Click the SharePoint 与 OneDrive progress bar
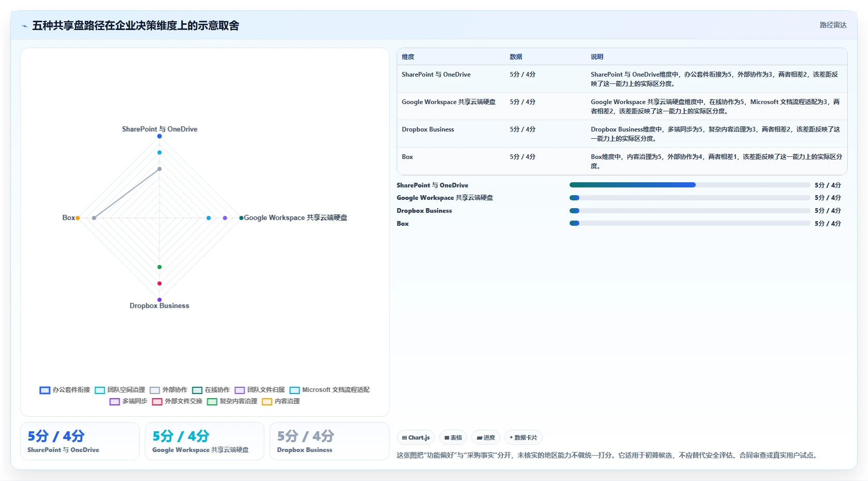This screenshot has width=868, height=481. (690, 185)
